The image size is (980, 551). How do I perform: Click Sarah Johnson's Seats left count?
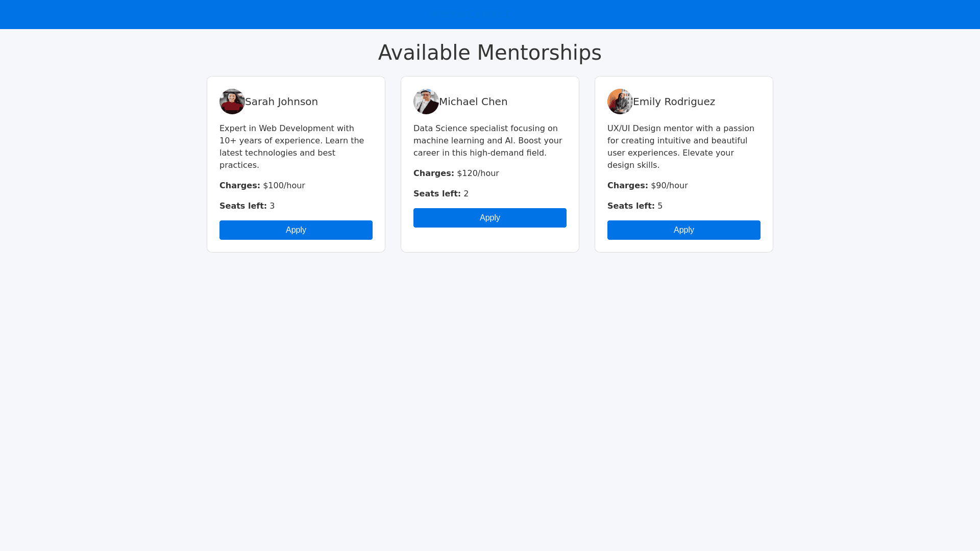click(247, 206)
